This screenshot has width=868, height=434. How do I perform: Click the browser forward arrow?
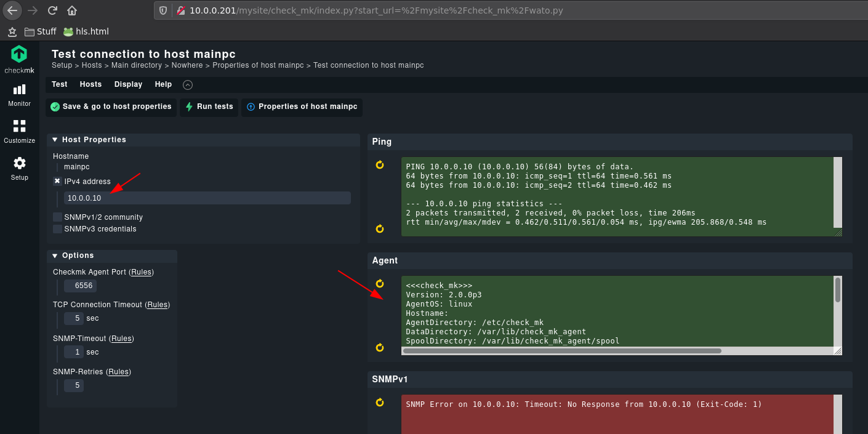pos(33,10)
